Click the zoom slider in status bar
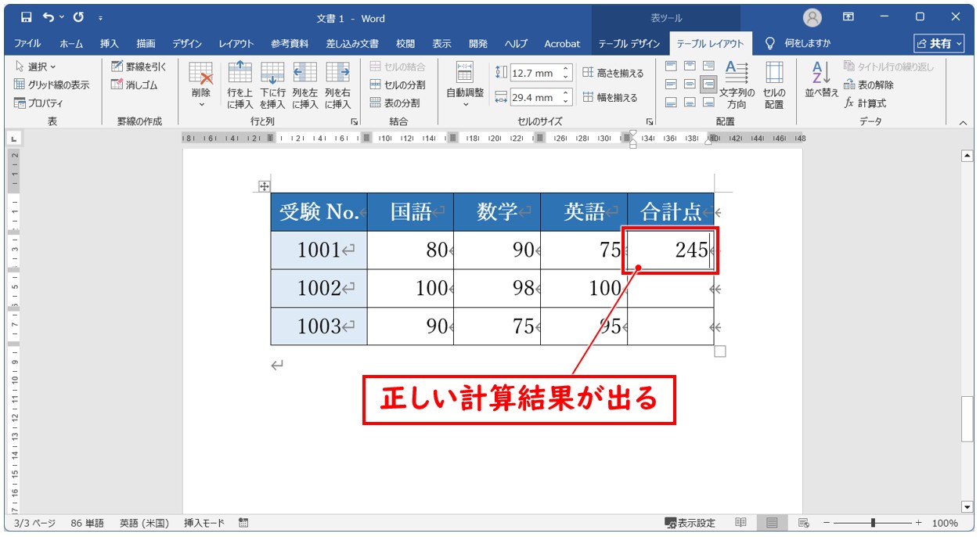 (x=873, y=523)
